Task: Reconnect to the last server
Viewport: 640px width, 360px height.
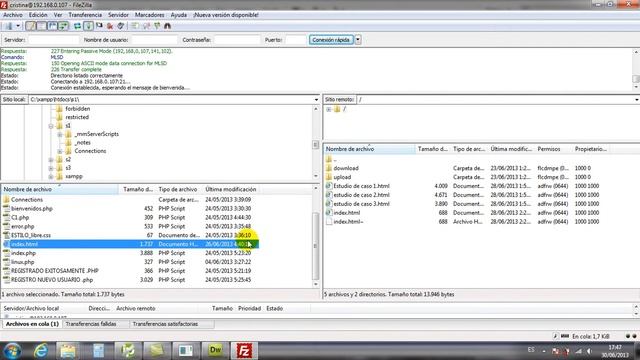Action: [x=121, y=26]
